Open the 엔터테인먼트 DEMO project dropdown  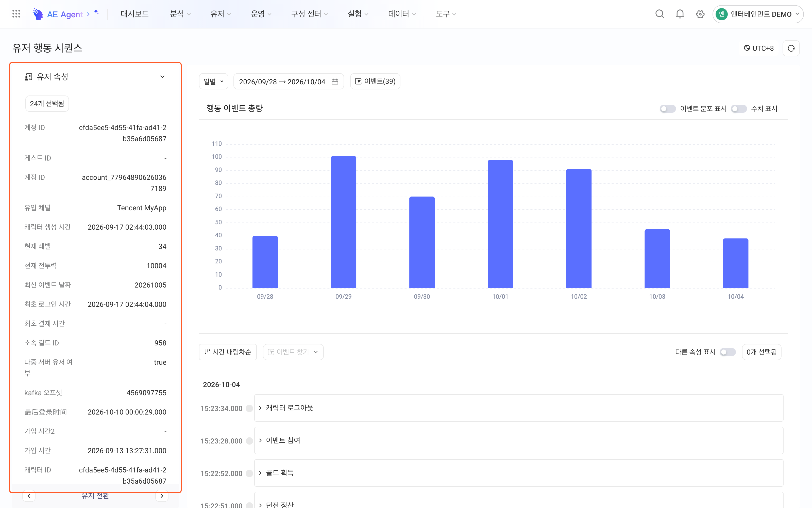758,14
